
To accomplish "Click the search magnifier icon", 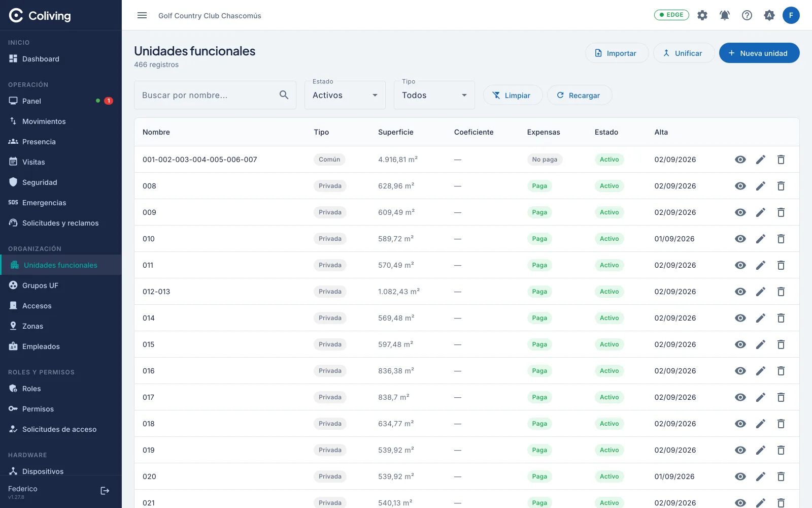I will pos(284,95).
